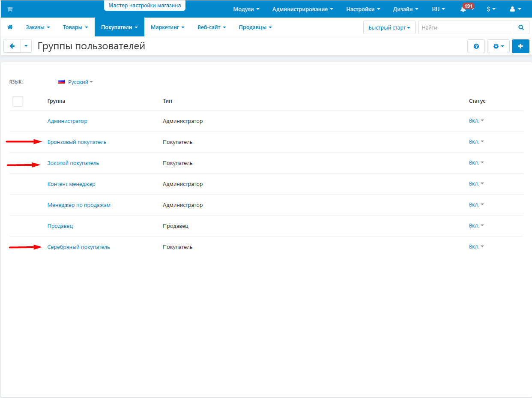Open the Контент менеджер group

[72, 184]
